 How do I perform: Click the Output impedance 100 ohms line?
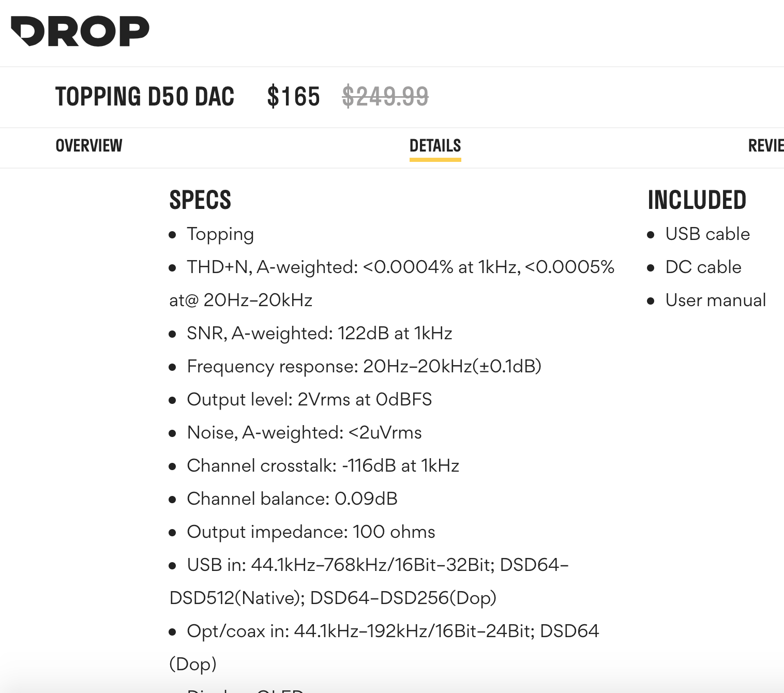click(311, 532)
